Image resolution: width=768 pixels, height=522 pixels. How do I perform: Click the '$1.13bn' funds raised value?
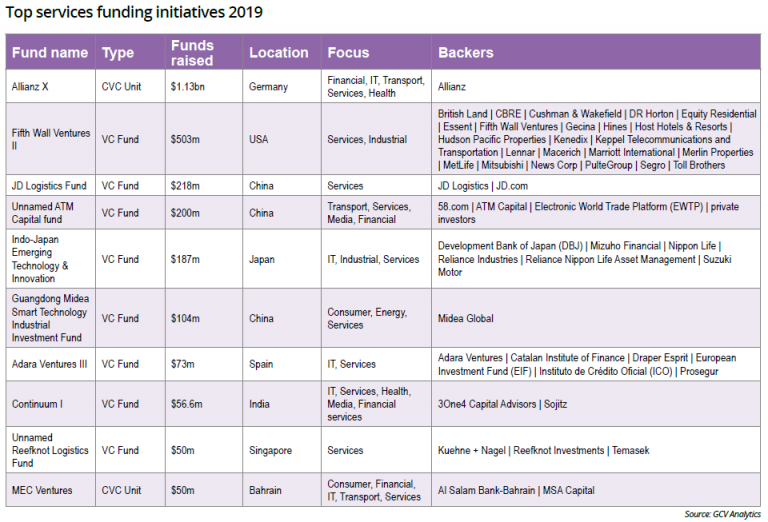click(190, 87)
